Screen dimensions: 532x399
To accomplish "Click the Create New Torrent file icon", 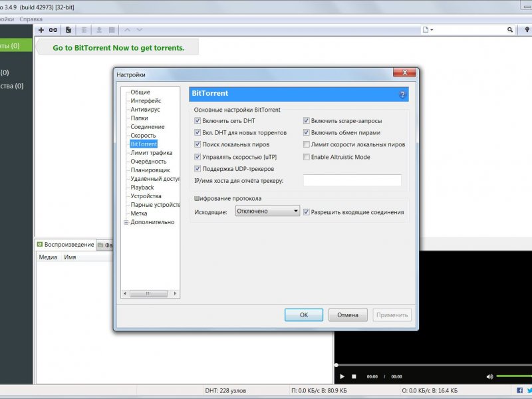I will (x=68, y=30).
